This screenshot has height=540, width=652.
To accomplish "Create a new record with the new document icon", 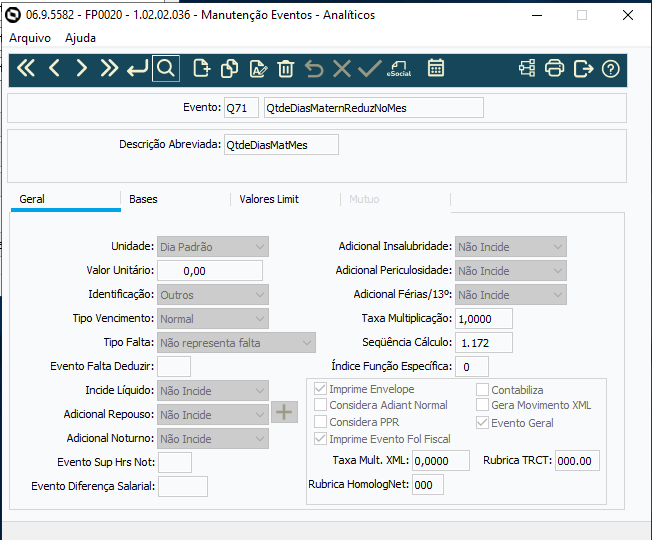I will [202, 68].
